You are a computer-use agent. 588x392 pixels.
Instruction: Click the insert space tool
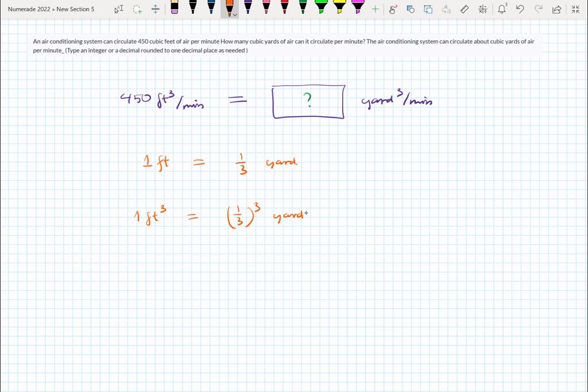pyautogui.click(x=155, y=9)
